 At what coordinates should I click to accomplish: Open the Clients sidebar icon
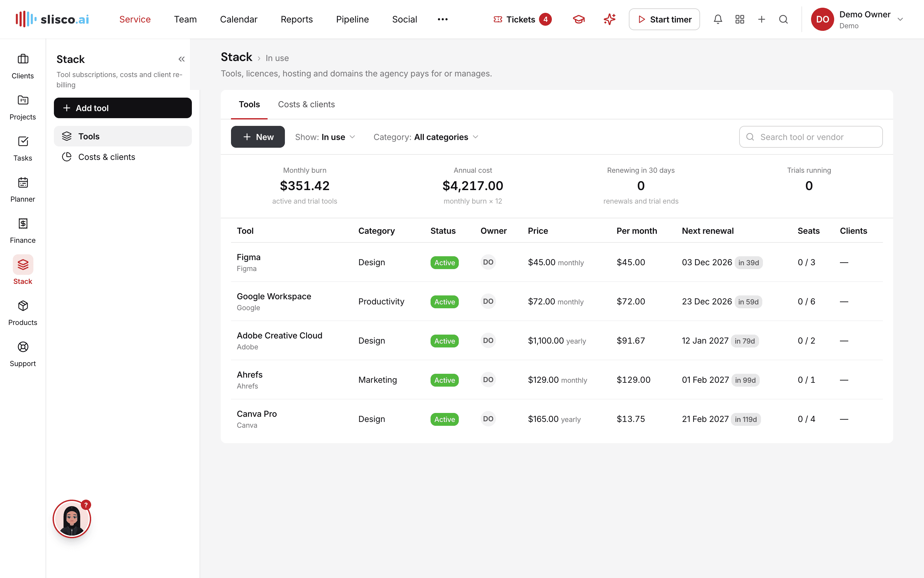tap(23, 66)
